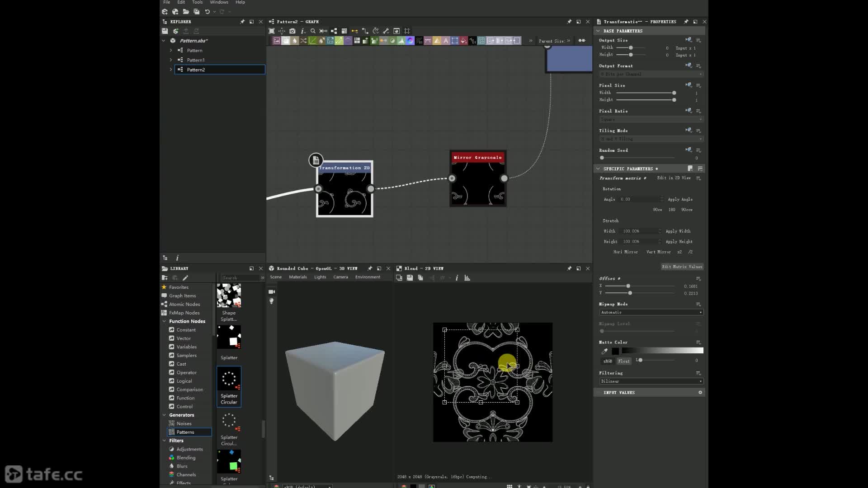Toggle the Output Size inheritance icon
868x488 pixels.
coord(689,40)
